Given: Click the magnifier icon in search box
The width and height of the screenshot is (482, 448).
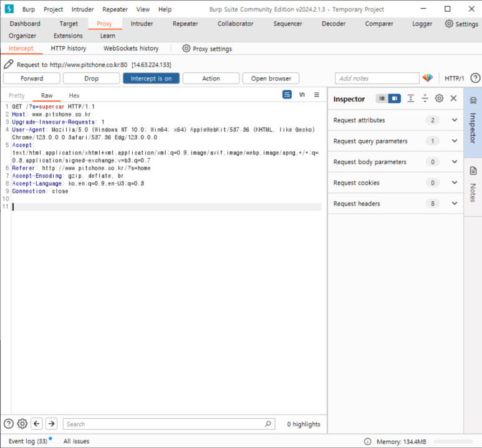Looking at the screenshot, I should (x=268, y=424).
